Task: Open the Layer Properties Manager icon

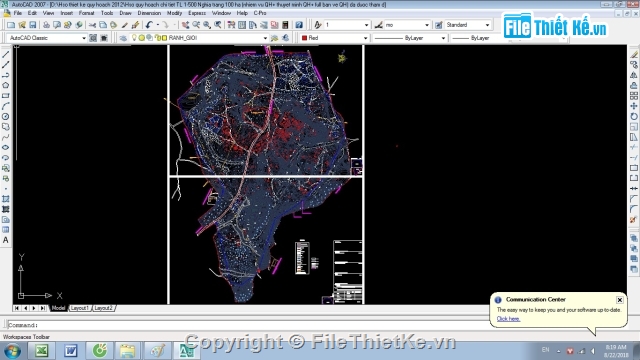Action: [x=123, y=38]
